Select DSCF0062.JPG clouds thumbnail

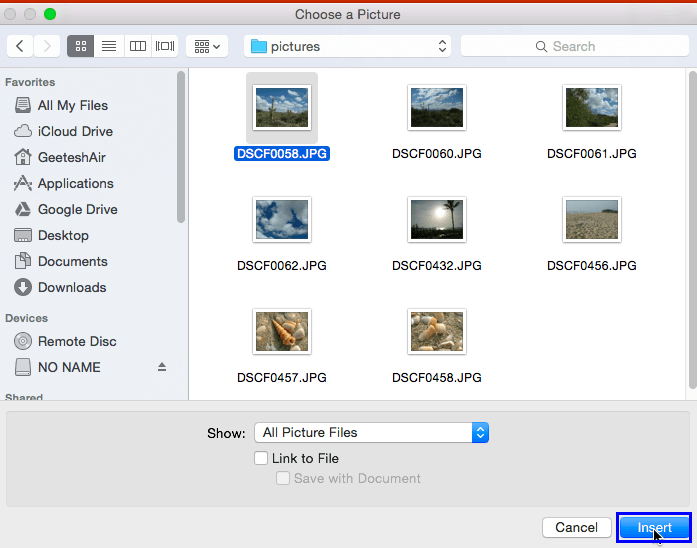click(282, 220)
